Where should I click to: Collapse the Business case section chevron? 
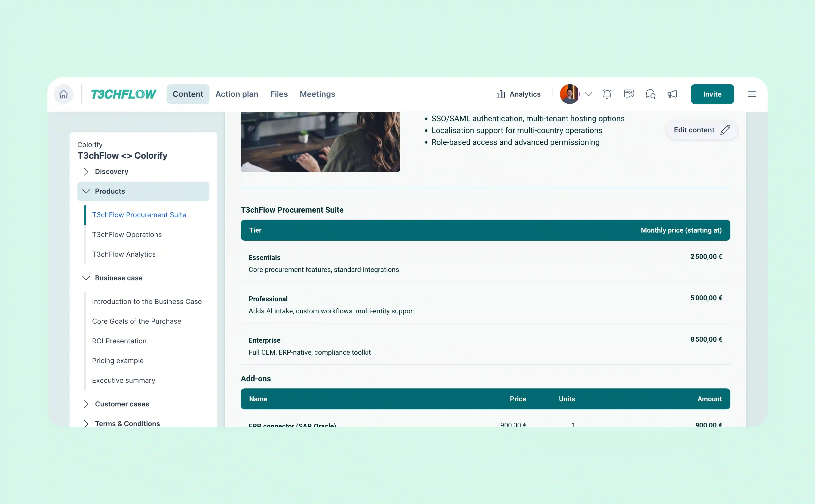(x=86, y=278)
